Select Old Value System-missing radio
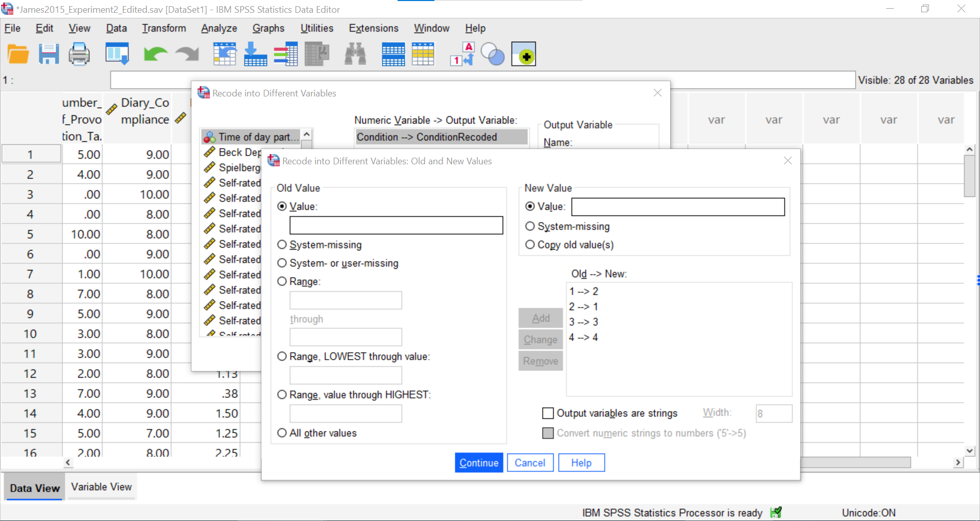This screenshot has height=521, width=980. point(282,245)
